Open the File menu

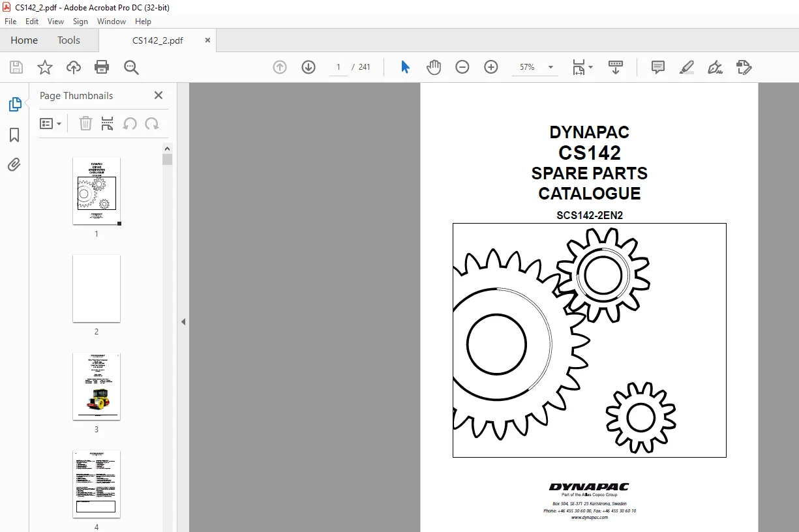coord(10,22)
